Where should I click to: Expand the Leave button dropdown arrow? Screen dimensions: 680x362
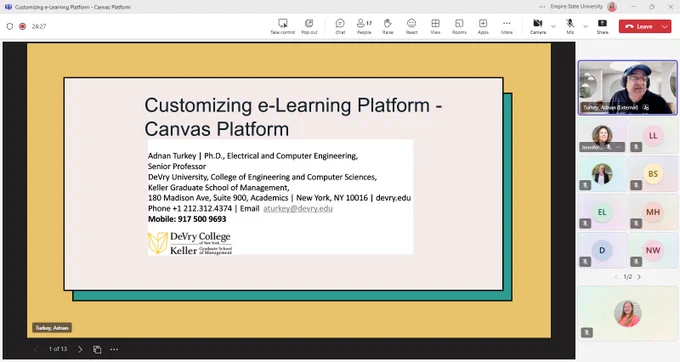[665, 26]
